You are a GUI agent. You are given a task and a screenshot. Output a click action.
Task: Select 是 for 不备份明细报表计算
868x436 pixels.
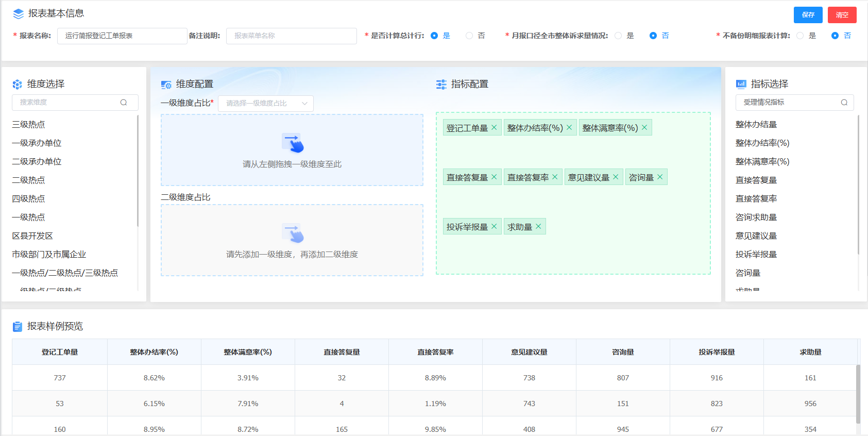tap(800, 36)
